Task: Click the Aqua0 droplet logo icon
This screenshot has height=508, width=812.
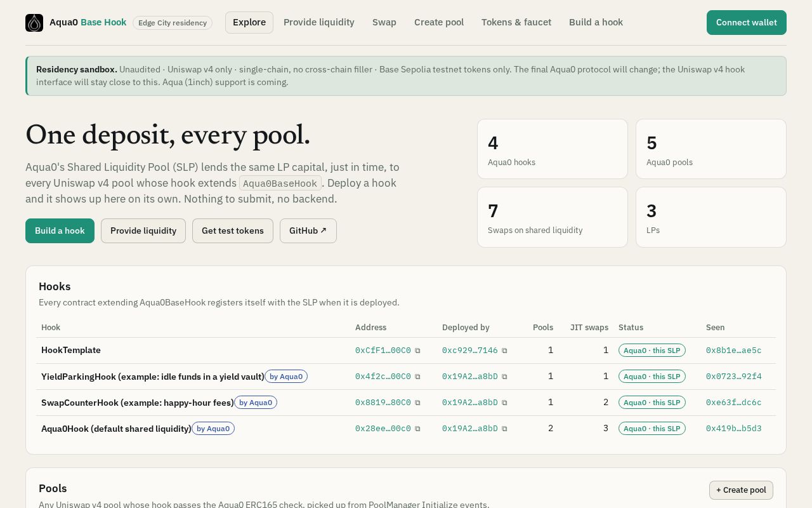Action: [x=34, y=23]
